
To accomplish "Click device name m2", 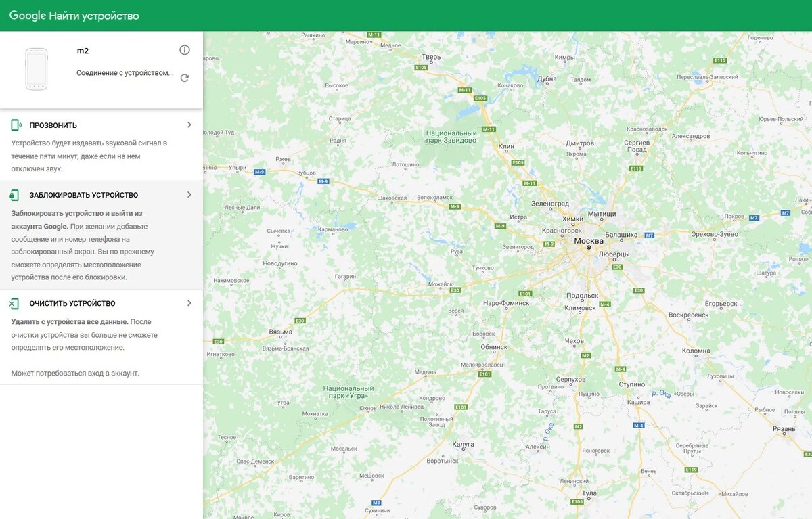I will [x=83, y=51].
